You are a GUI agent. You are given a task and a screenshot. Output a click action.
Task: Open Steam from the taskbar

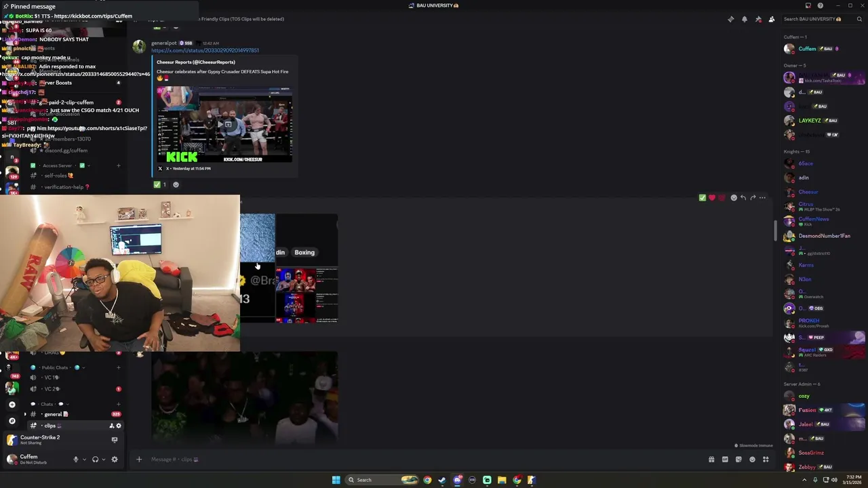coord(442,480)
